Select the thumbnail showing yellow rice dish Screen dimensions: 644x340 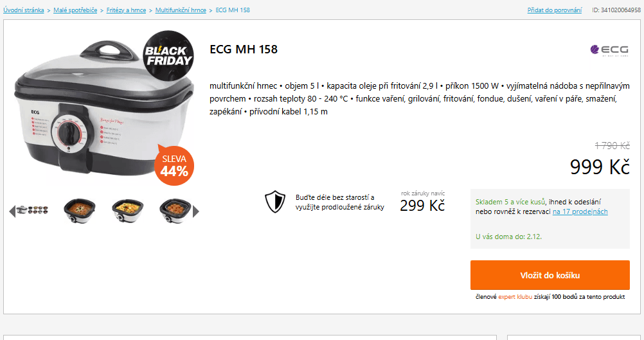click(x=127, y=210)
